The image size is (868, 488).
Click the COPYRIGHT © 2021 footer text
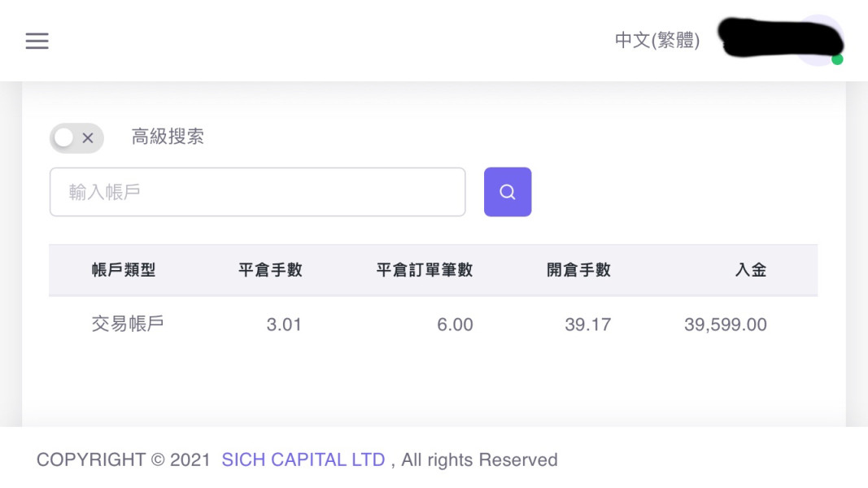(x=124, y=460)
